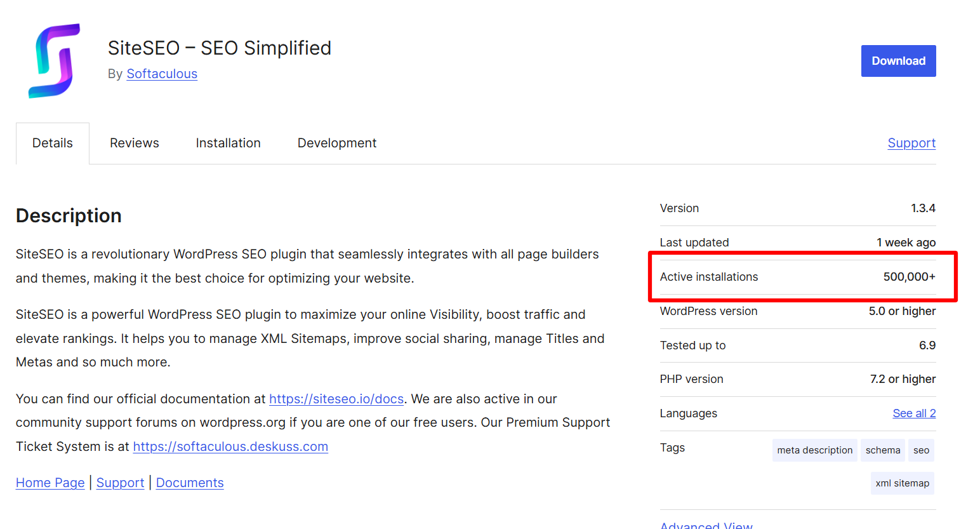Open the Installation tab
The image size is (980, 529).
pos(228,143)
